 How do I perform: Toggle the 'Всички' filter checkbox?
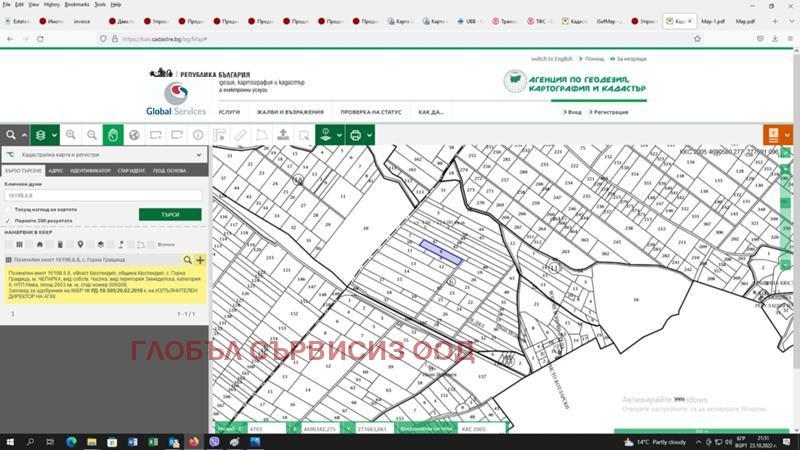(150, 244)
